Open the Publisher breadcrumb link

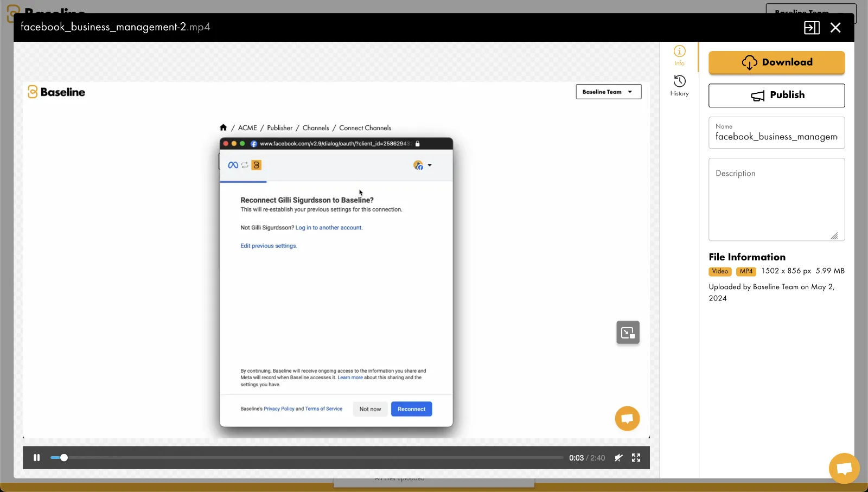(279, 128)
